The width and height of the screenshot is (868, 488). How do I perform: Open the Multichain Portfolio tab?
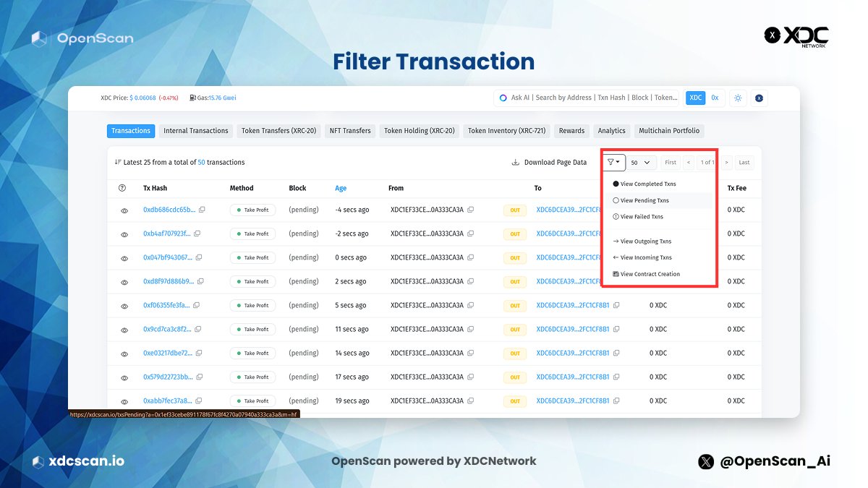pyautogui.click(x=669, y=131)
